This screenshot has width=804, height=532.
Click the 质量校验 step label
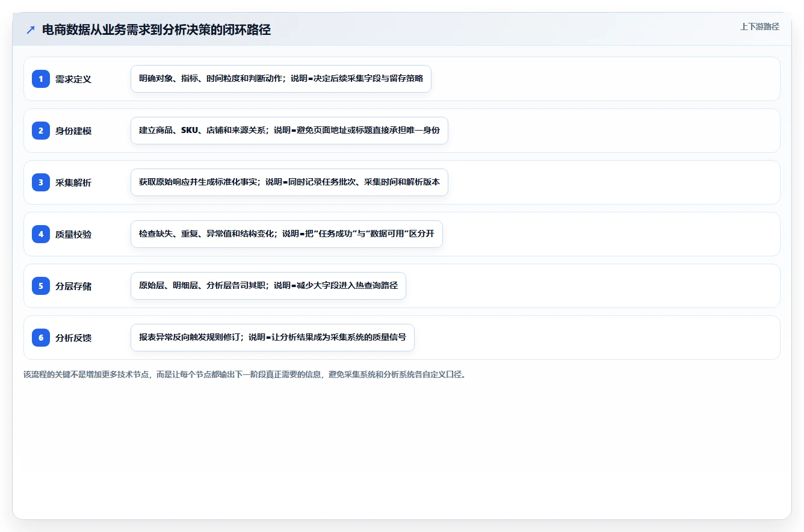click(73, 234)
